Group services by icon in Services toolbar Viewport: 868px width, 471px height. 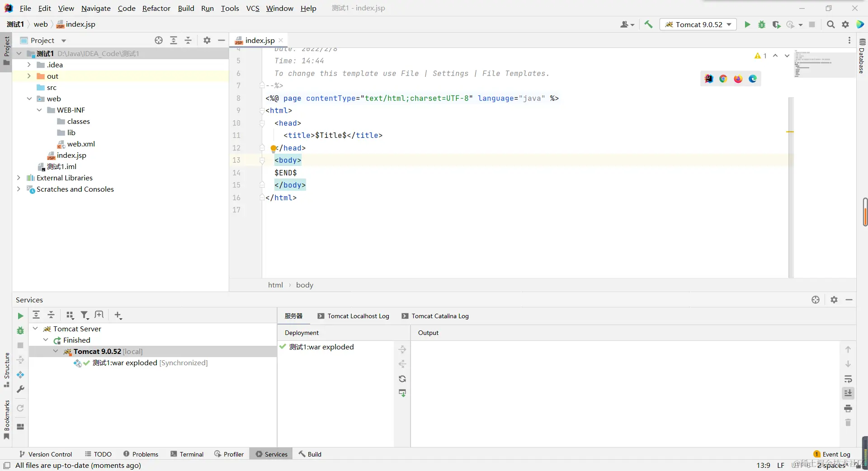(70, 315)
